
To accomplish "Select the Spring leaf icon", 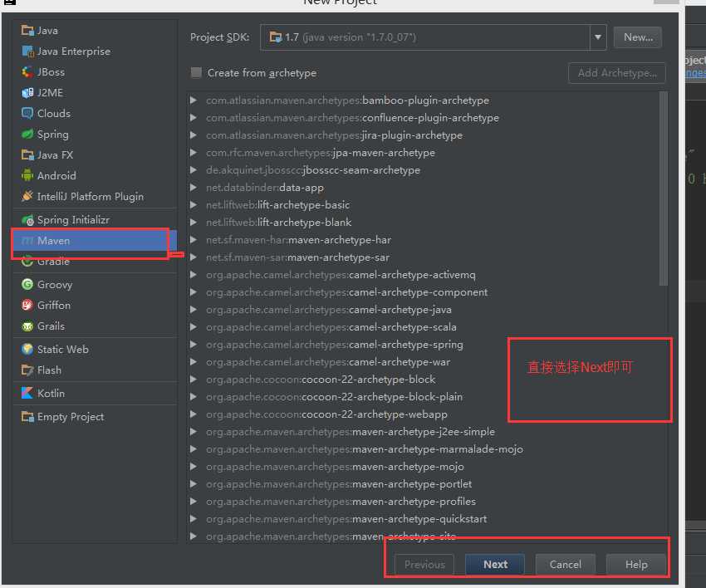I will 27,135.
